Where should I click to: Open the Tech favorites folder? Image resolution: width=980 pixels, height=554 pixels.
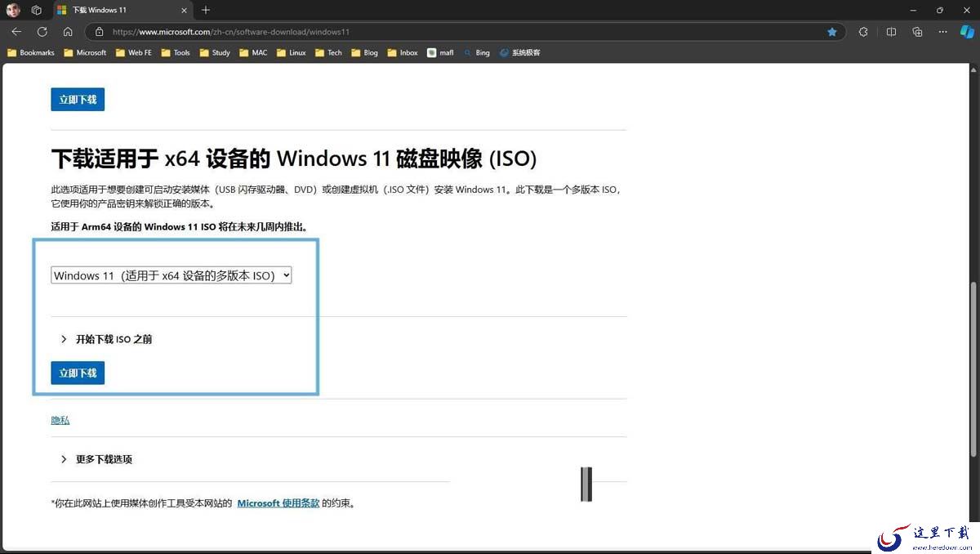[328, 52]
